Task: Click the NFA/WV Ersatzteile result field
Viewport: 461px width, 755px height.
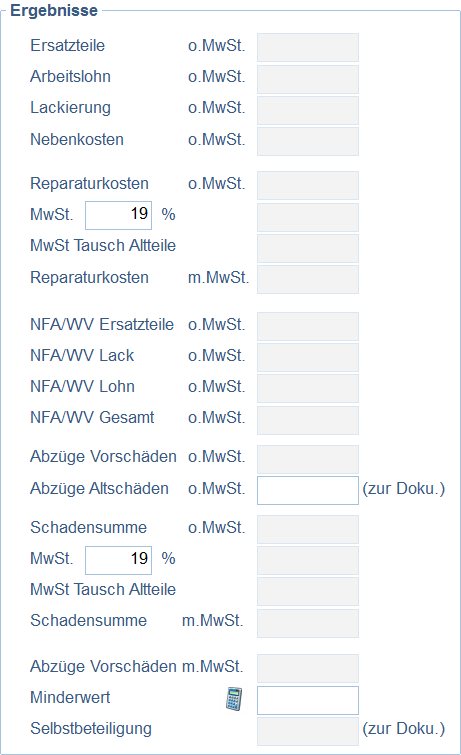Action: [x=308, y=326]
